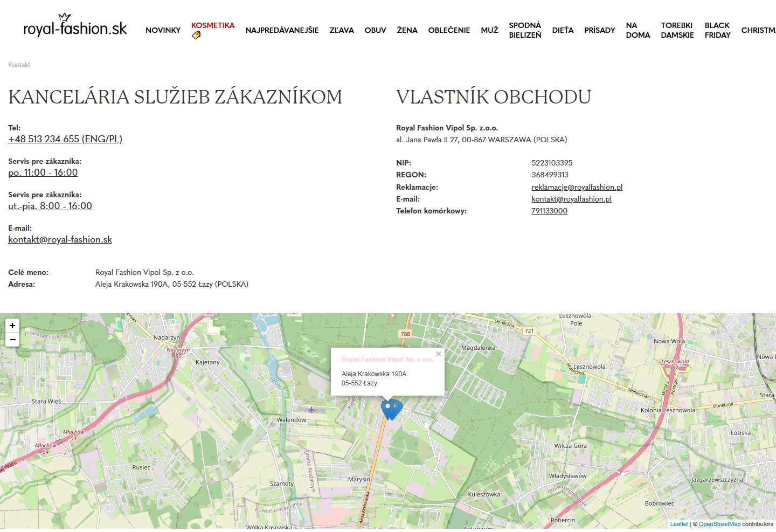Click the blue map location marker
This screenshot has height=532, width=776.
click(x=388, y=410)
